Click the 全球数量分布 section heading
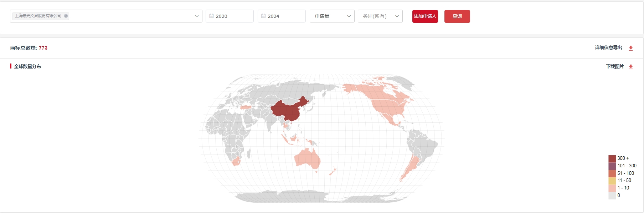This screenshot has width=644, height=213. (27, 66)
